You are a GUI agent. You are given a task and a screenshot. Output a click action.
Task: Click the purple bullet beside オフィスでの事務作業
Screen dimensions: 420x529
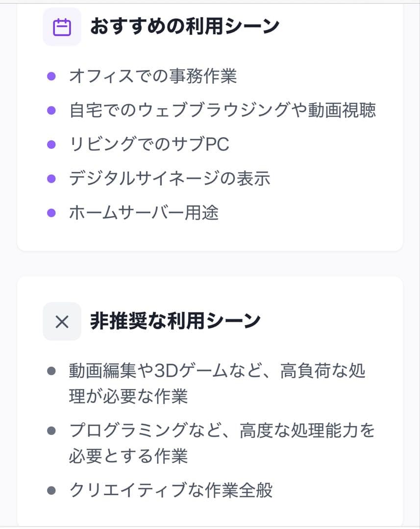(x=51, y=76)
